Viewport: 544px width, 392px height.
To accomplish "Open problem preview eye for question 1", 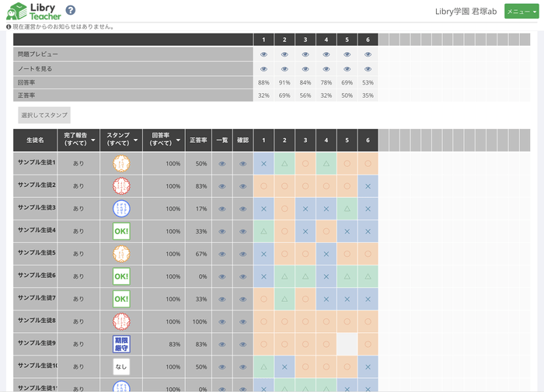I will coord(263,54).
